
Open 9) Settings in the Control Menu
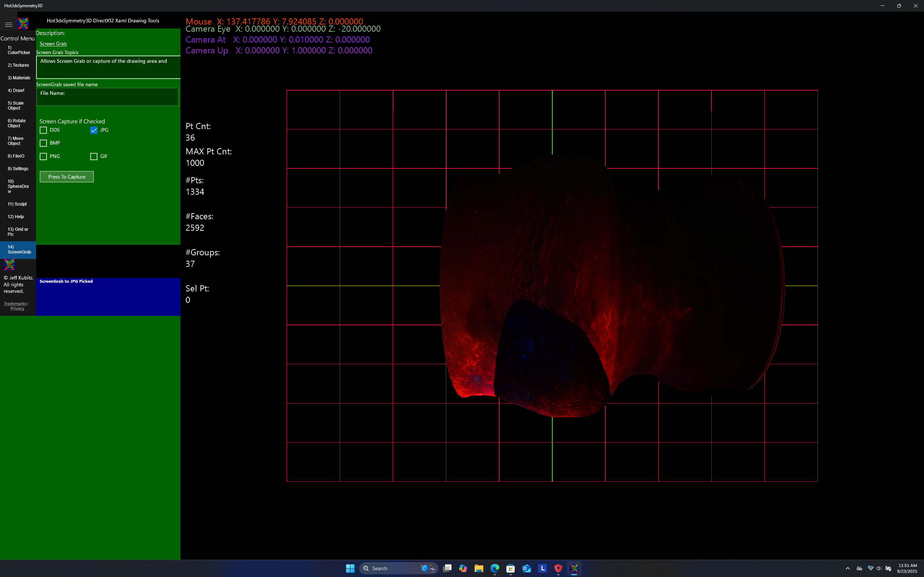[x=18, y=168]
